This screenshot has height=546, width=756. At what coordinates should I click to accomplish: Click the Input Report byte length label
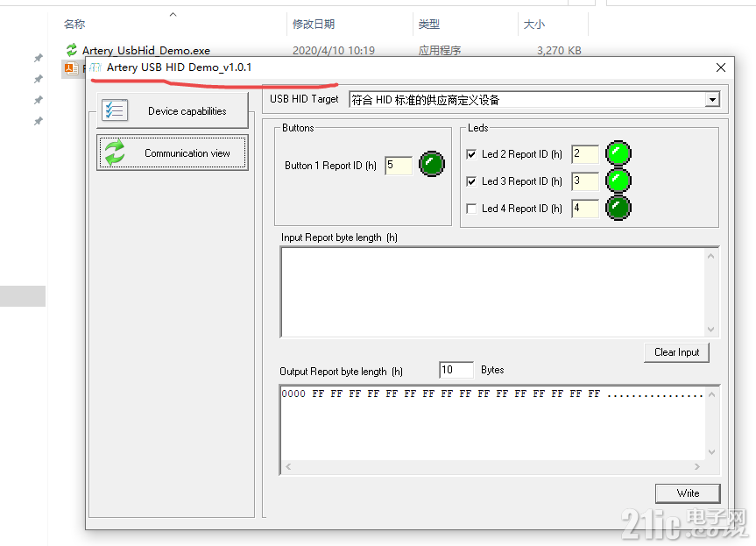[339, 238]
